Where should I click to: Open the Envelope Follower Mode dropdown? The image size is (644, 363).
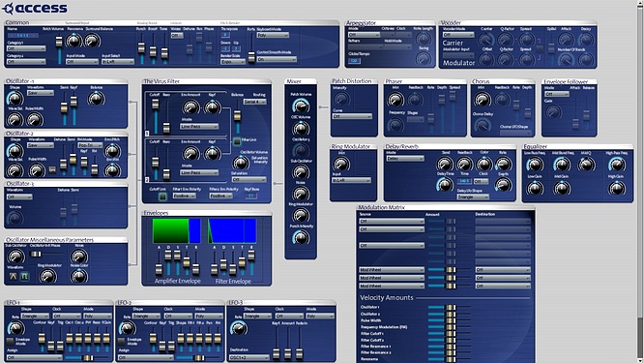557,94
